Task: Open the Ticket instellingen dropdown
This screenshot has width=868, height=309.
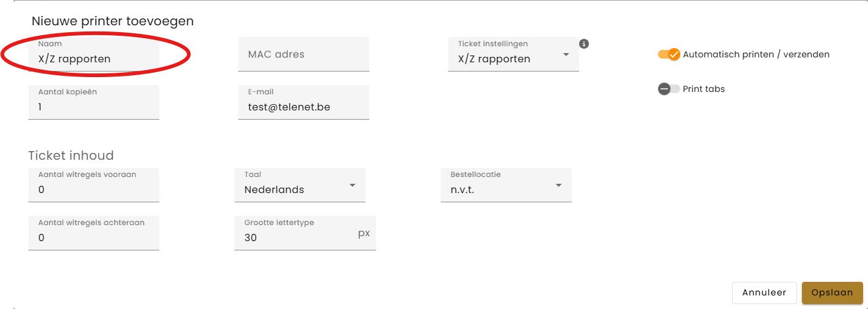Action: 513,55
